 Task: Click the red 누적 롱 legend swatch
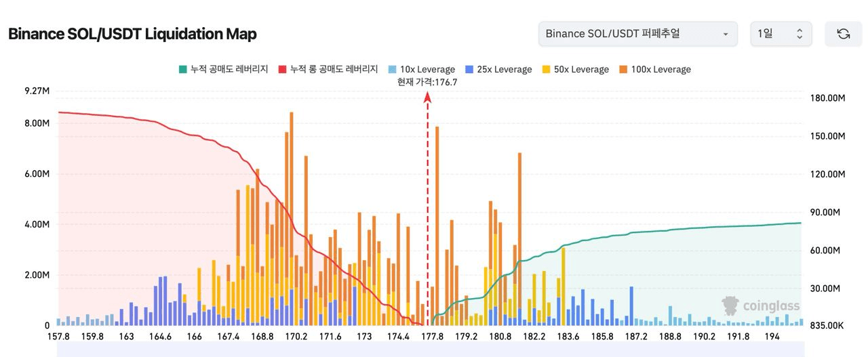click(282, 69)
